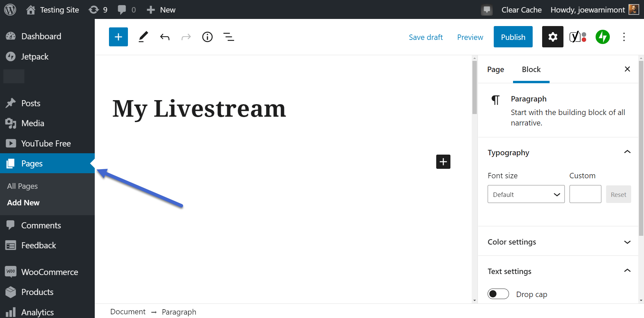Open Dashboard in sidebar
Screen dimensions: 644x318
[47, 36]
